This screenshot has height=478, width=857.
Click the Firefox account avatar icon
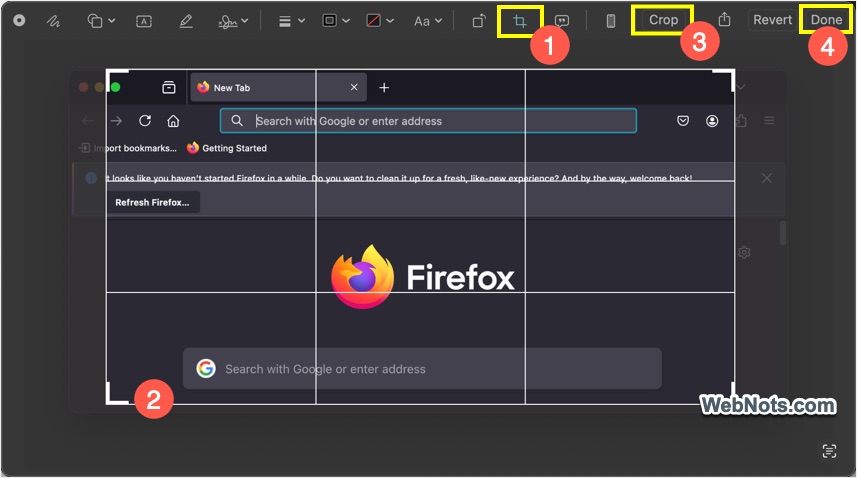[712, 121]
